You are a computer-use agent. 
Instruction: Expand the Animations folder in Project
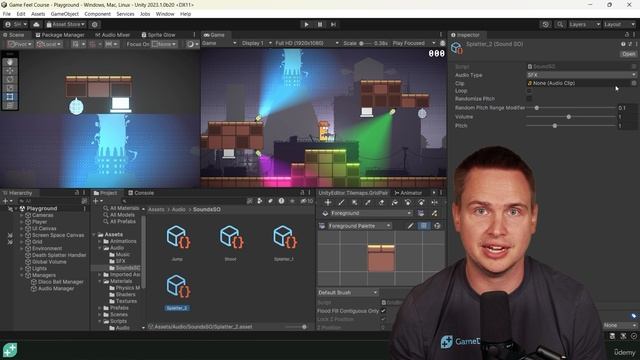click(x=100, y=241)
